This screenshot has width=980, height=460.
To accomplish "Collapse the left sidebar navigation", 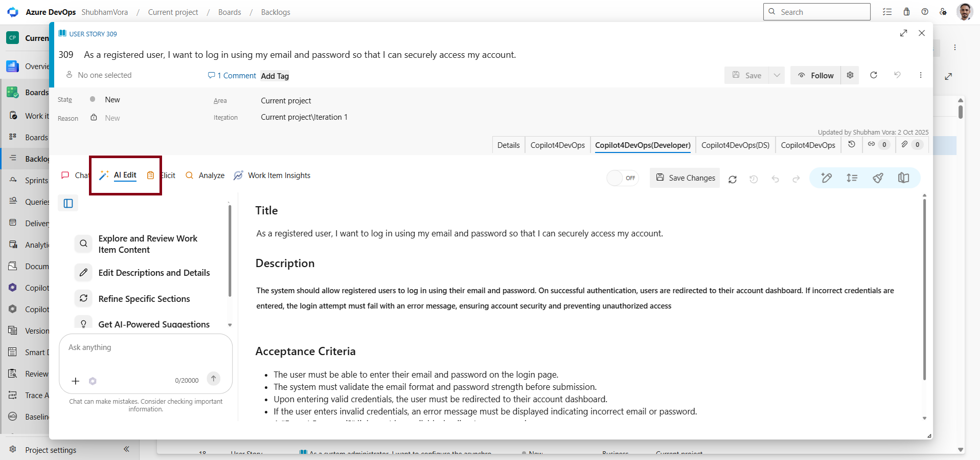I will click(126, 449).
